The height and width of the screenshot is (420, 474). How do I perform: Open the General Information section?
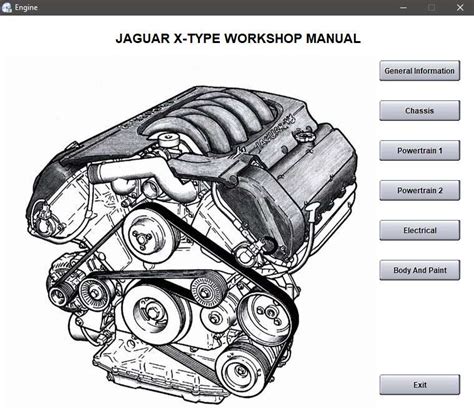420,71
